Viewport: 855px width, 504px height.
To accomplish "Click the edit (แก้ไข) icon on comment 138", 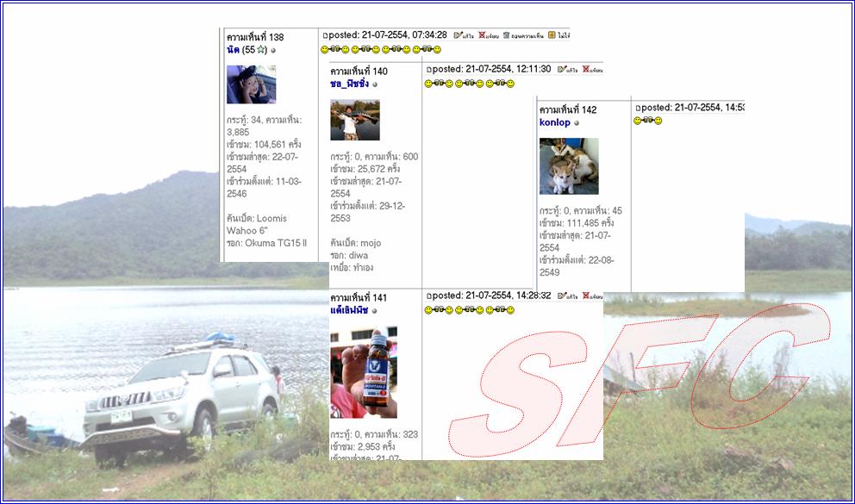I will tap(458, 34).
